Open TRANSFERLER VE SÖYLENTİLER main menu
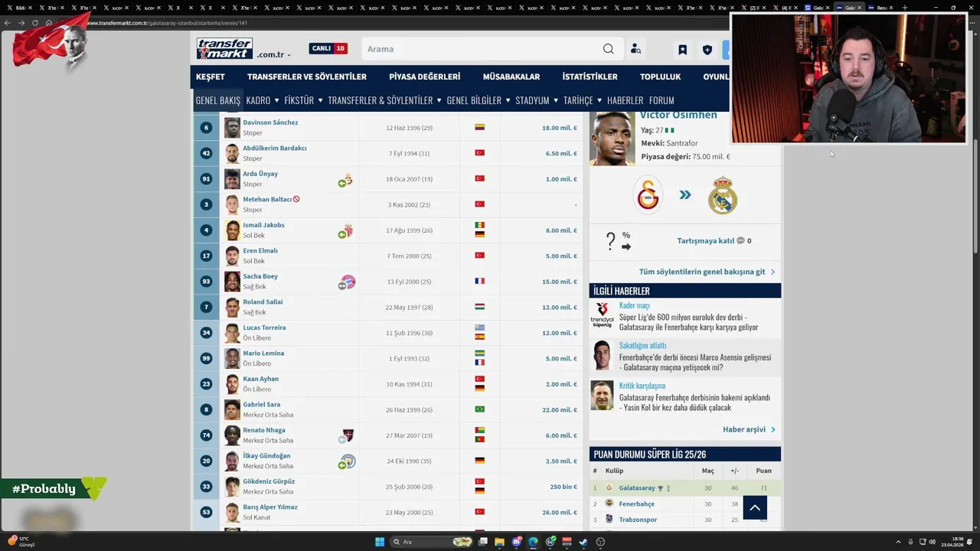Viewport: 980px width, 551px height. 307,77
